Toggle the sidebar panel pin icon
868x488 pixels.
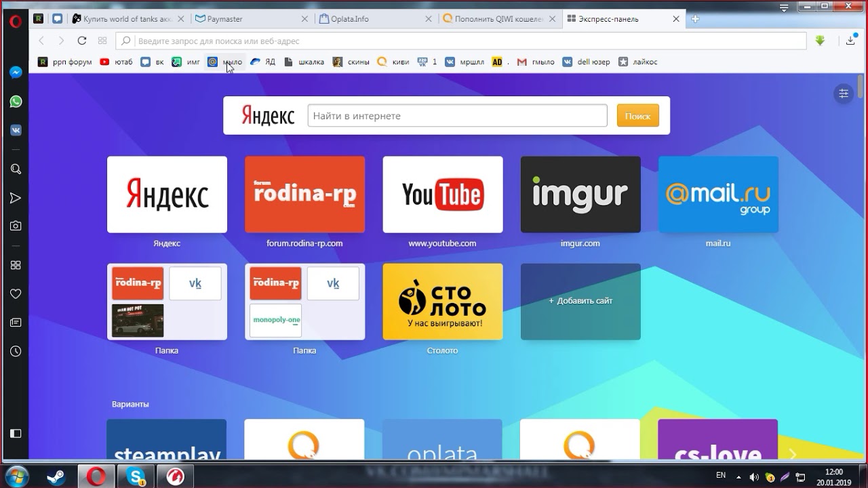point(16,433)
